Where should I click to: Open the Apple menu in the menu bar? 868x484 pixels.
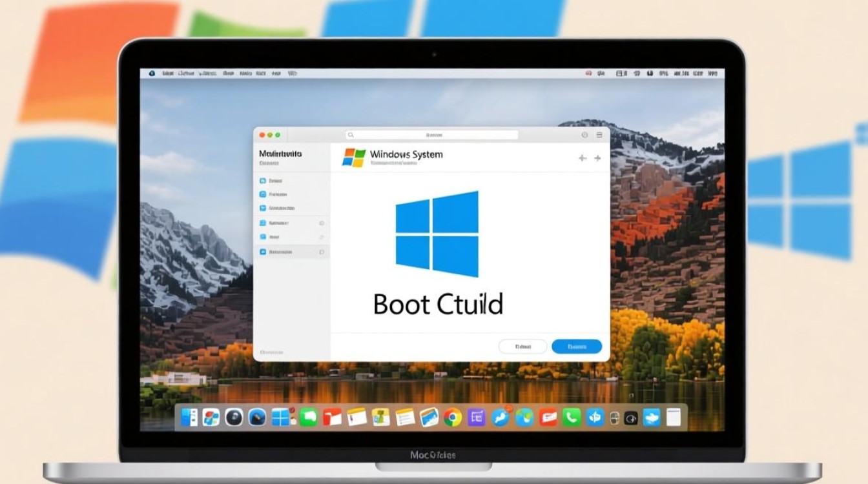[x=151, y=73]
